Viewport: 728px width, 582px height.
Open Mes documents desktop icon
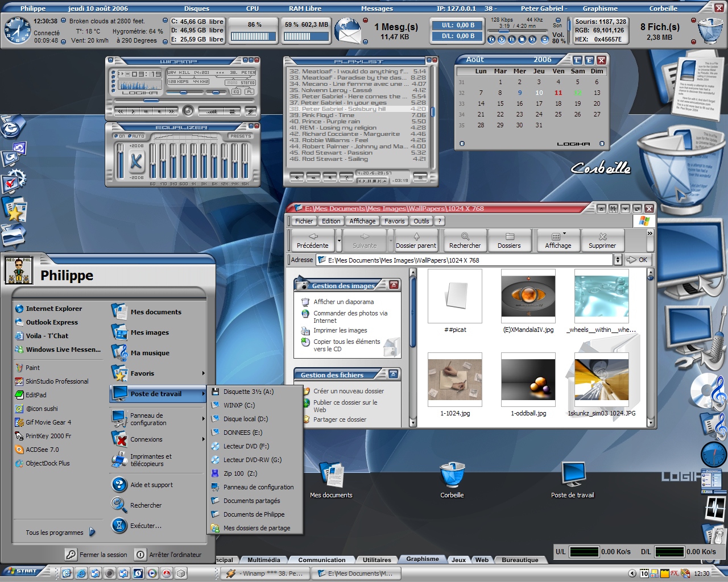click(x=331, y=480)
